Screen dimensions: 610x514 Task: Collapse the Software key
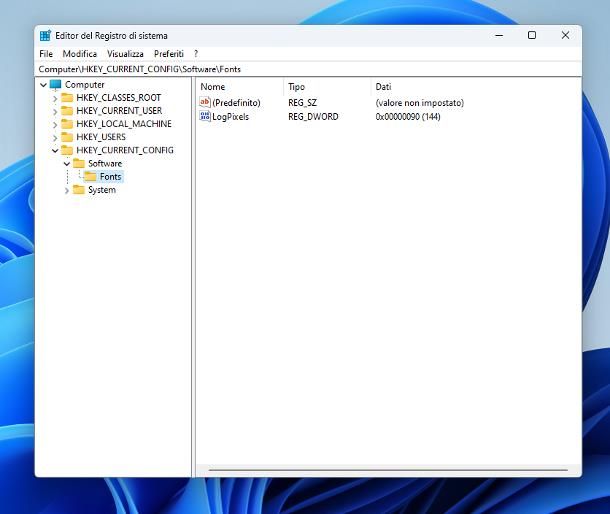click(x=67, y=164)
